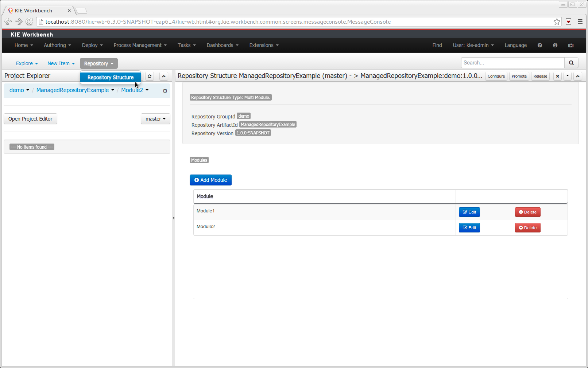This screenshot has height=368, width=588.
Task: Click the help question mark icon
Action: click(539, 45)
